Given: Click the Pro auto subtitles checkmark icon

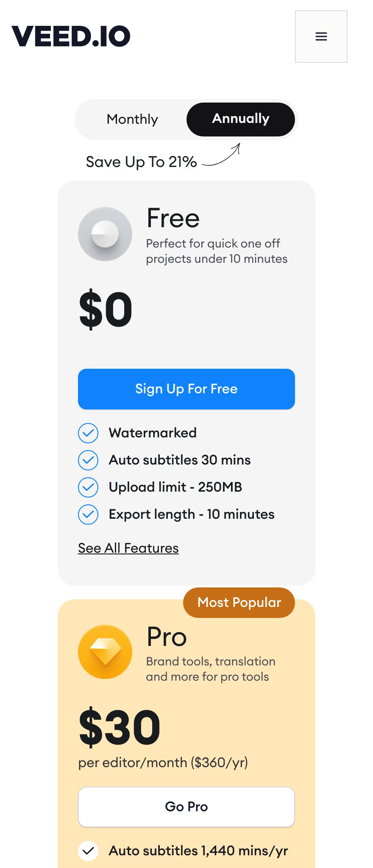Looking at the screenshot, I should (88, 851).
